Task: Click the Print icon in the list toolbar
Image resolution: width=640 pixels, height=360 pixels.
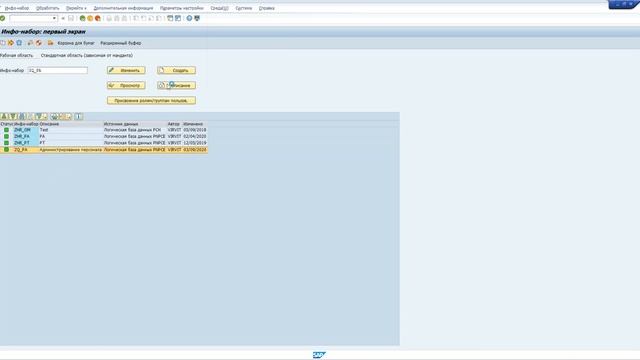Action: pos(54,117)
